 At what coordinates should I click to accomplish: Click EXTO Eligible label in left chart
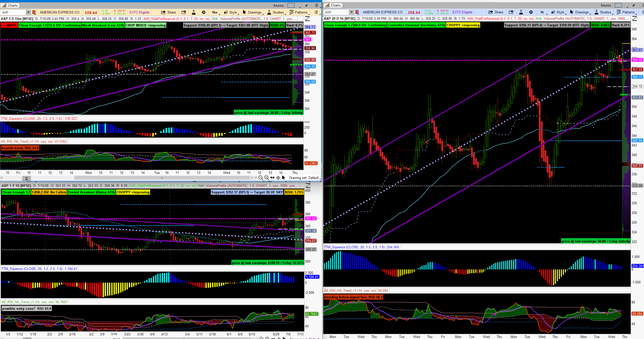pyautogui.click(x=139, y=12)
